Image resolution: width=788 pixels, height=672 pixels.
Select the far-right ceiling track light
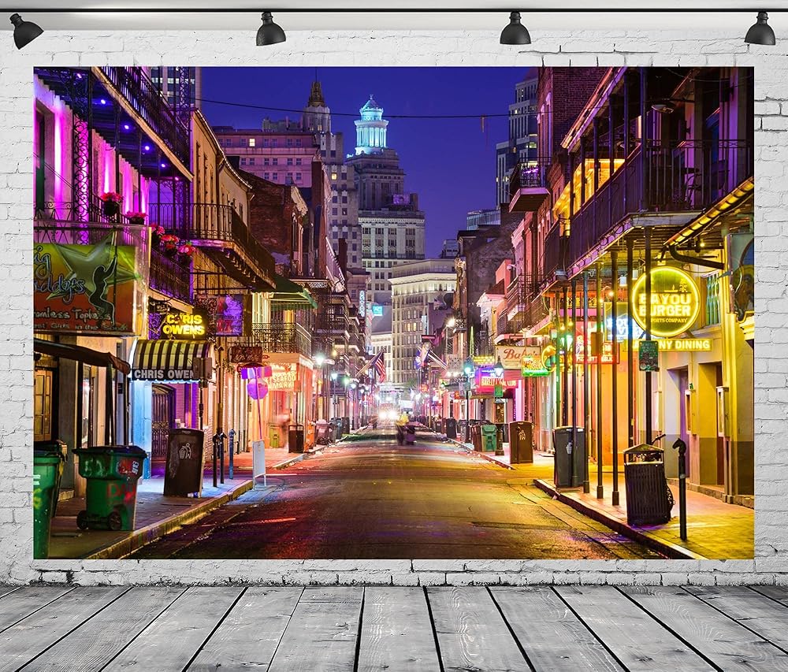point(760,31)
